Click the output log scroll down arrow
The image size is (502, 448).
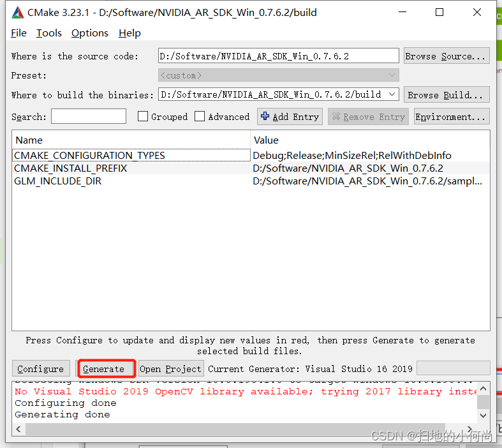[483, 415]
